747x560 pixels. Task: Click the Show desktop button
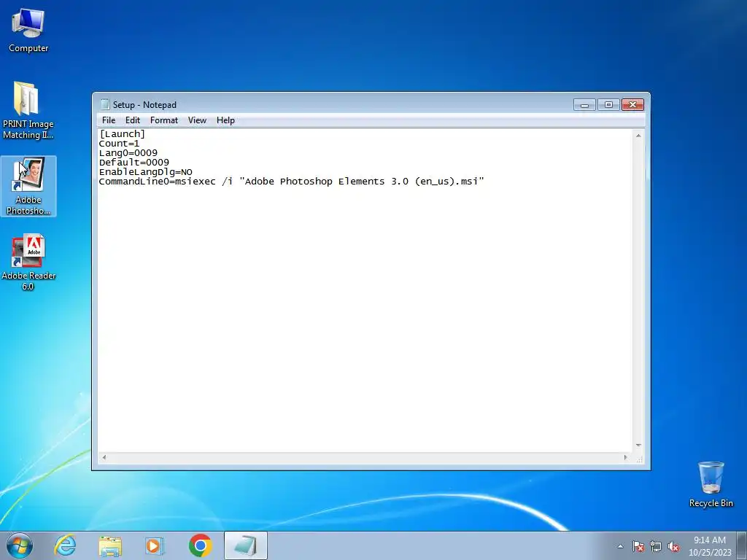[x=743, y=546]
